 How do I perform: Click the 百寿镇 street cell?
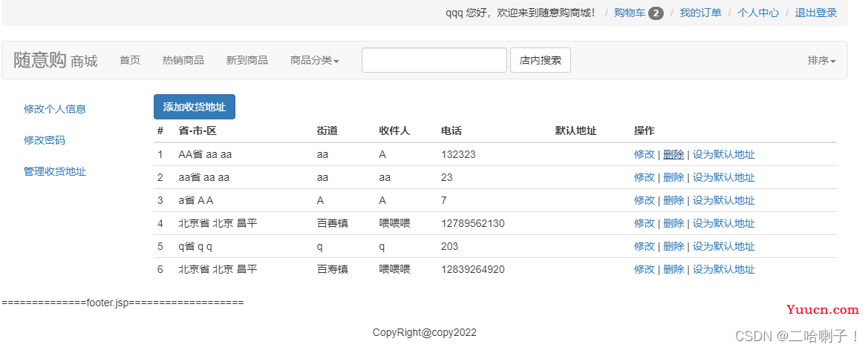pyautogui.click(x=332, y=269)
